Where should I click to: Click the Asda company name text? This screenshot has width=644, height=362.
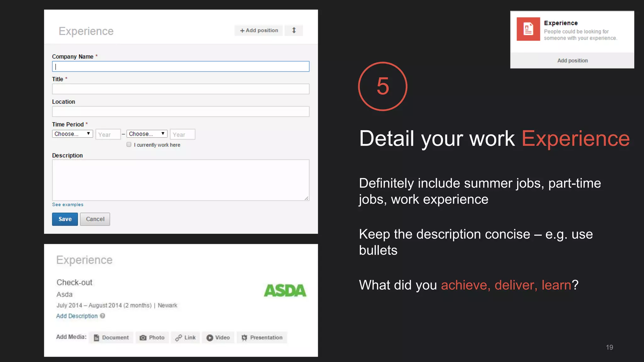64,294
